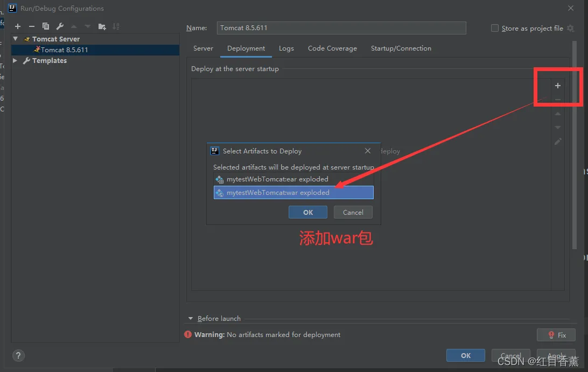Click the Fix button for the warning
The height and width of the screenshot is (372, 588).
pos(556,335)
